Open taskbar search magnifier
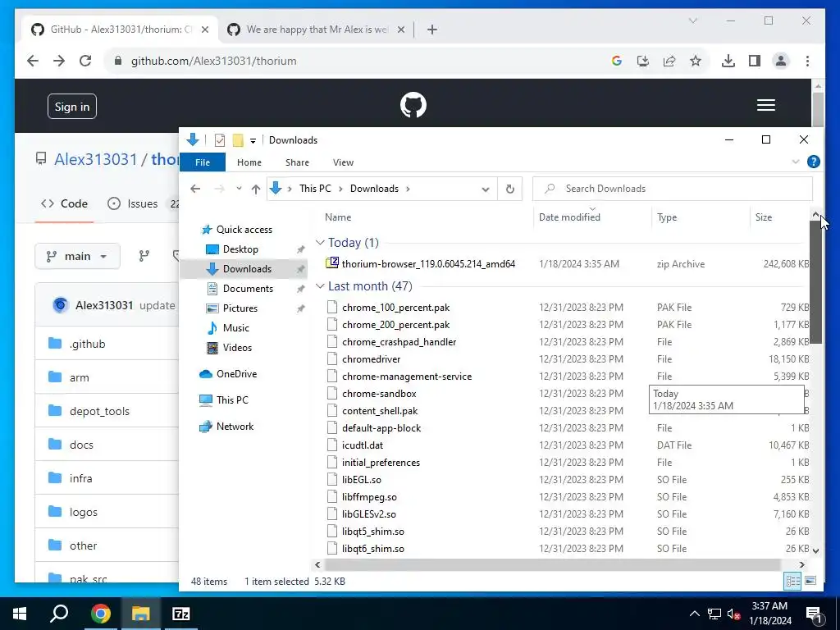840x630 pixels. (x=59, y=614)
